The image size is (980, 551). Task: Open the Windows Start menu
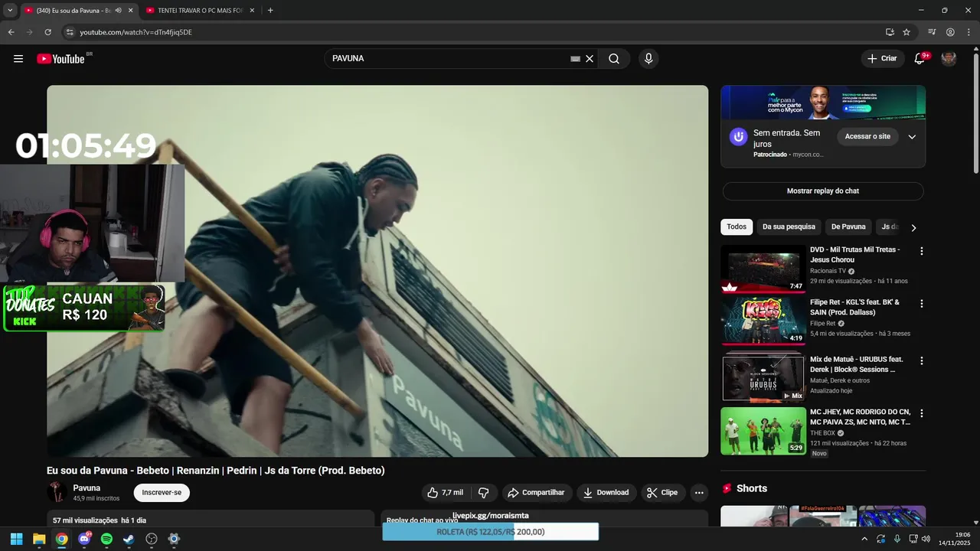[x=16, y=539]
